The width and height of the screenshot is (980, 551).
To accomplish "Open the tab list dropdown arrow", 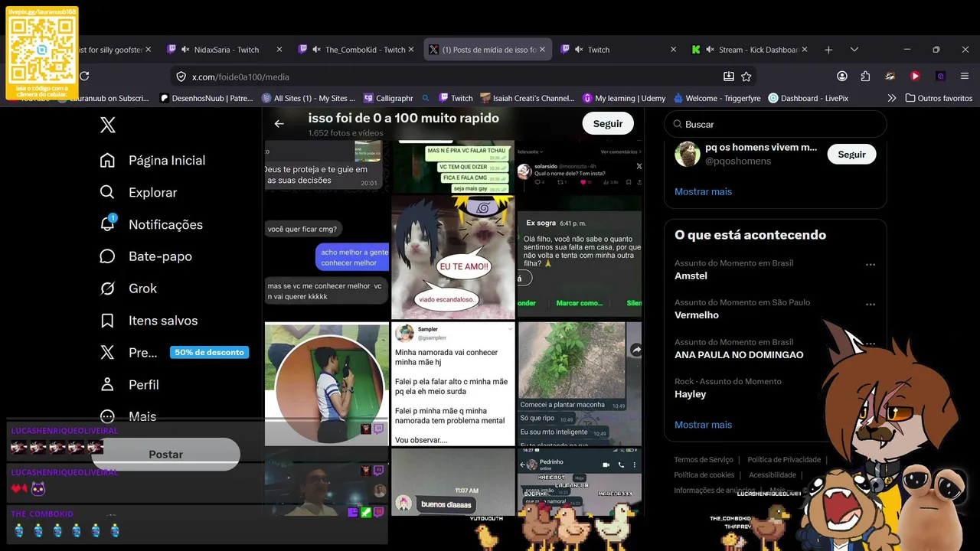I will pyautogui.click(x=854, y=50).
